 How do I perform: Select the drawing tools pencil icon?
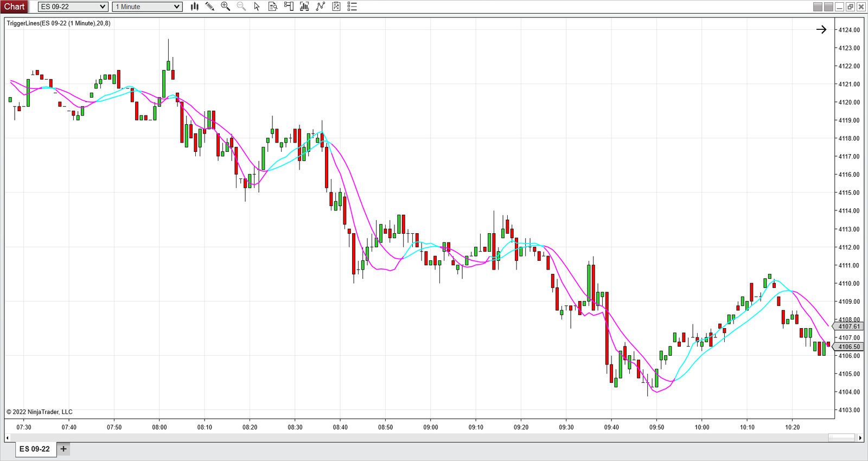coord(210,7)
